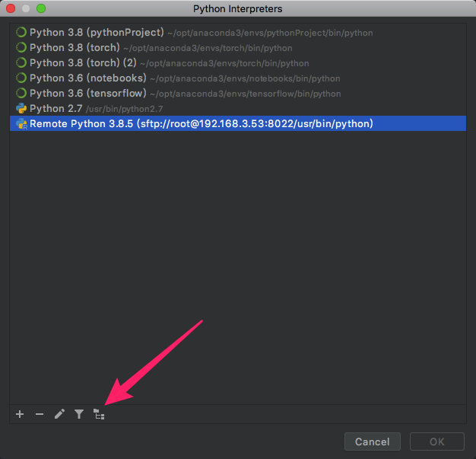Click conda icon beside Python 3.8 (pythonProject)
The height and width of the screenshot is (459, 476).
(x=21, y=32)
